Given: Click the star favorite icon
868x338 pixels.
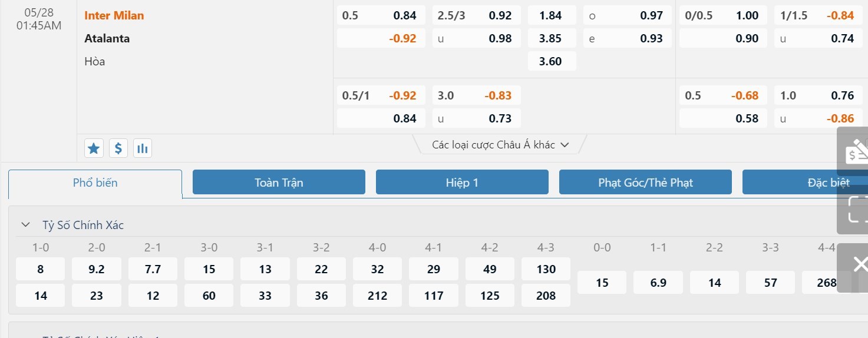Looking at the screenshot, I should tap(94, 148).
